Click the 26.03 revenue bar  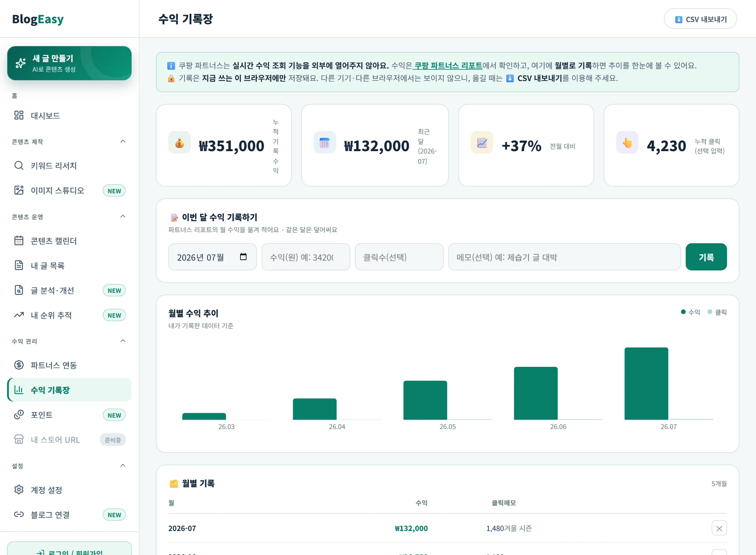pos(204,416)
